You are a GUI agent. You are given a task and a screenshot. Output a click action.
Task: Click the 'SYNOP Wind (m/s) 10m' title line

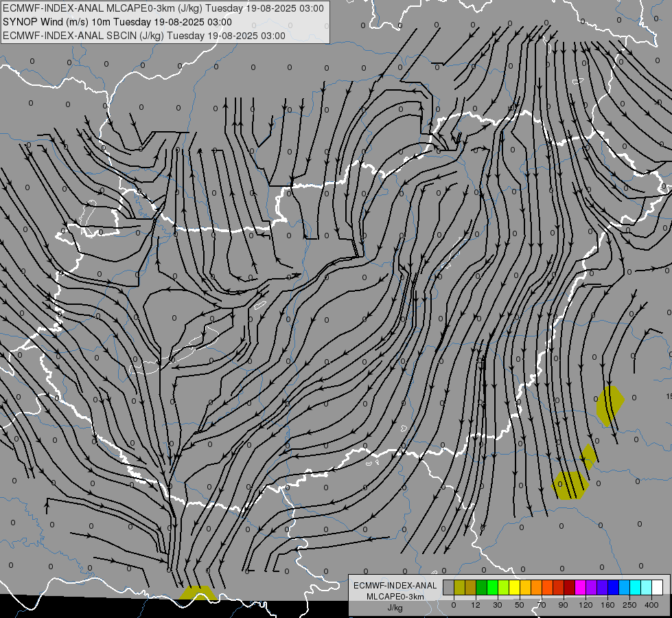tap(117, 22)
